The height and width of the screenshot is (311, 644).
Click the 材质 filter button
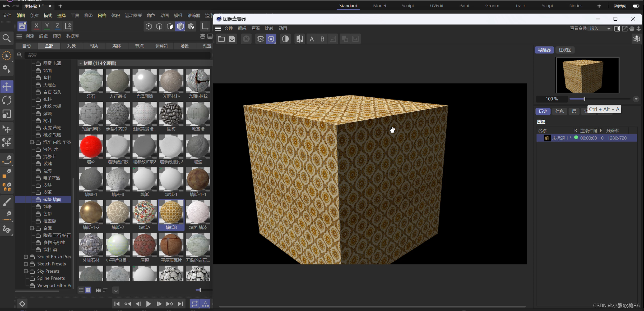click(94, 46)
